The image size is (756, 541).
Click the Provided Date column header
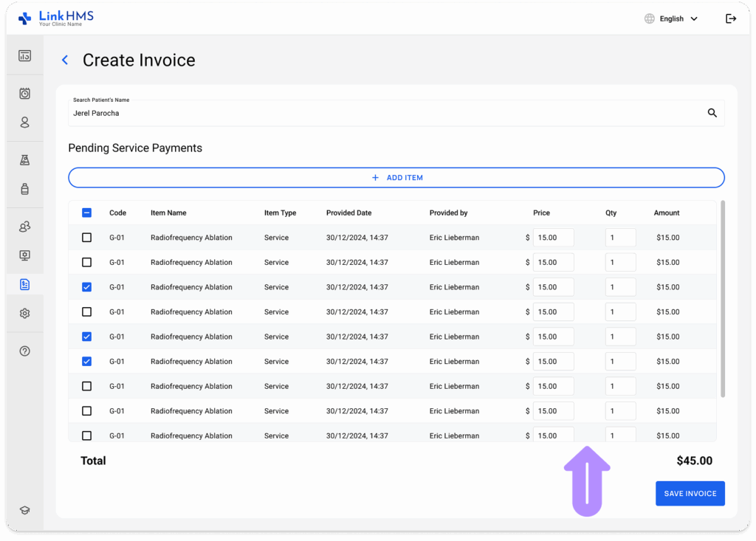pos(348,213)
